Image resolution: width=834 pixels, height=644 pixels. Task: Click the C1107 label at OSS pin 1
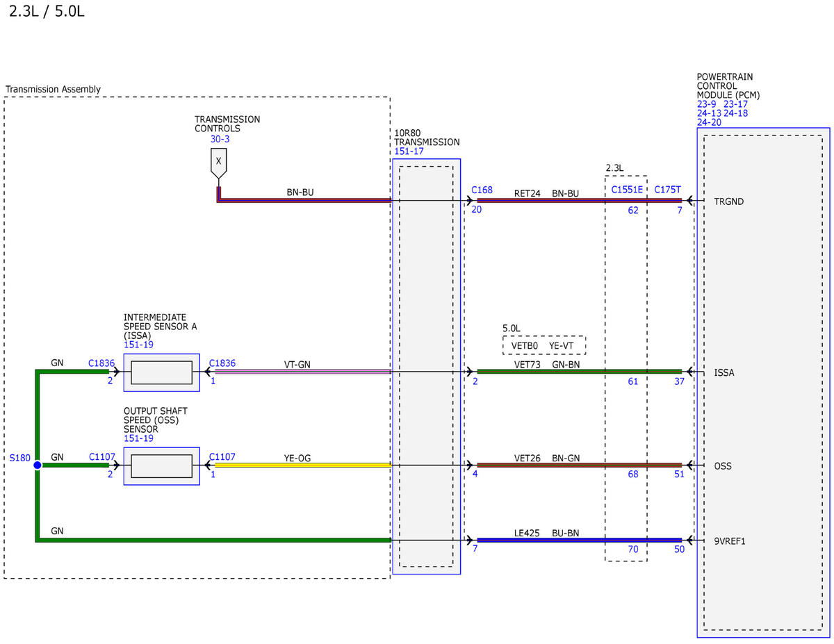pos(222,456)
